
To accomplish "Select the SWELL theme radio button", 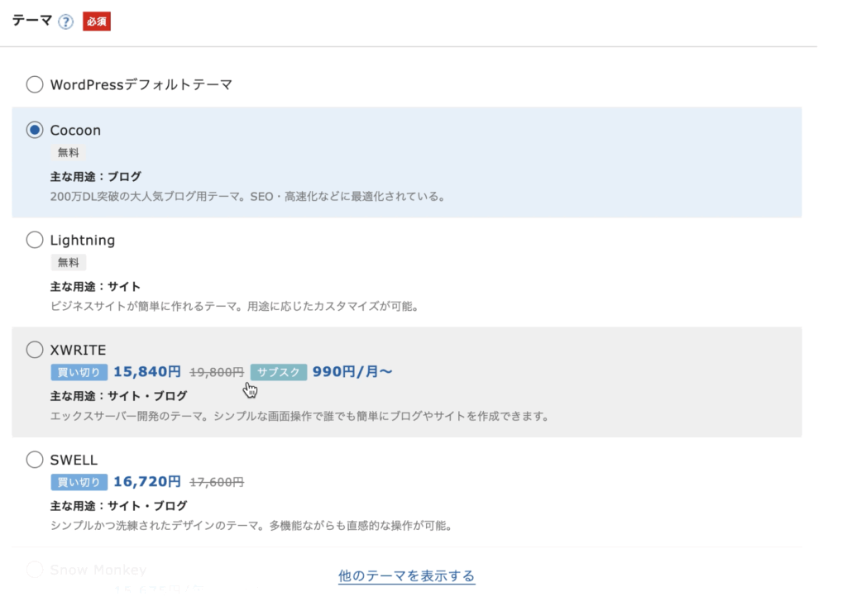I will coord(35,460).
